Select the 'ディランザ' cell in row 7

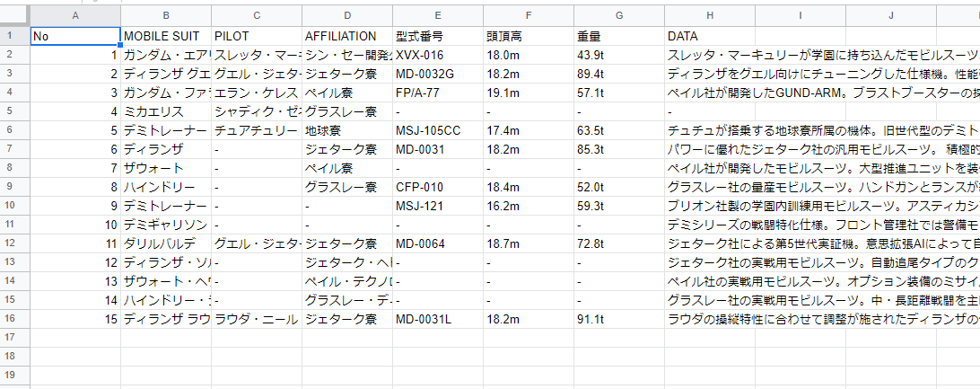coord(166,149)
